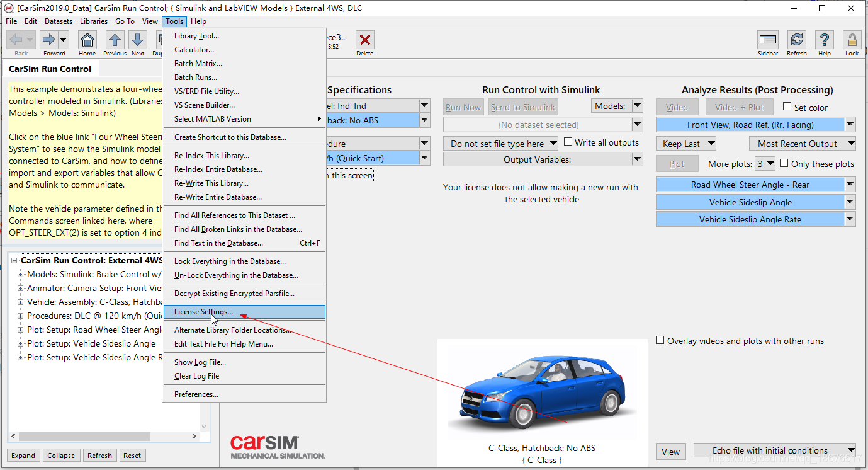Open Help via question mark icon
The image size is (868, 470).
(x=825, y=40)
